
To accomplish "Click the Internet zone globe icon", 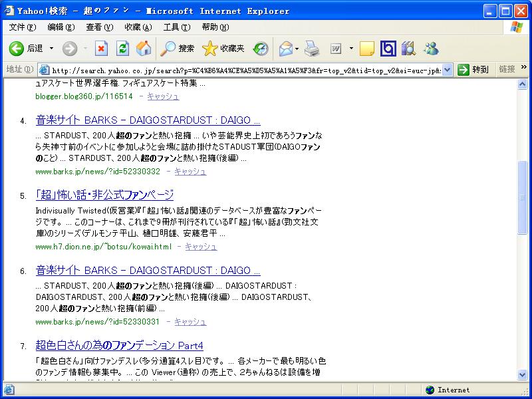I will pyautogui.click(x=430, y=390).
